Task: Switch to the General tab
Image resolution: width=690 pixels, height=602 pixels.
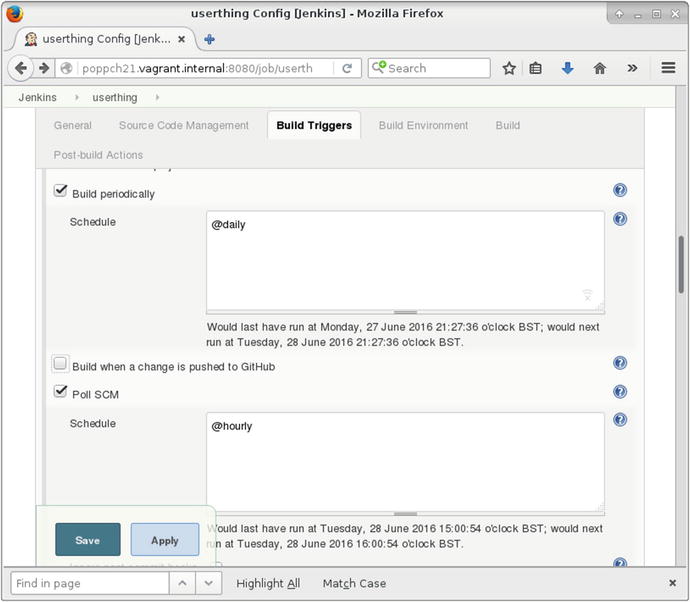Action: (73, 125)
